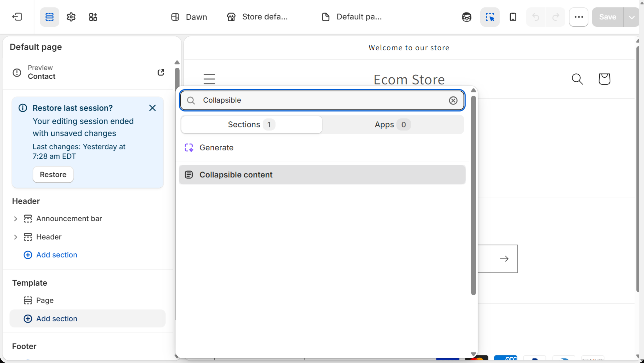Open the Default page template selector
This screenshot has height=363, width=644.
click(x=351, y=17)
